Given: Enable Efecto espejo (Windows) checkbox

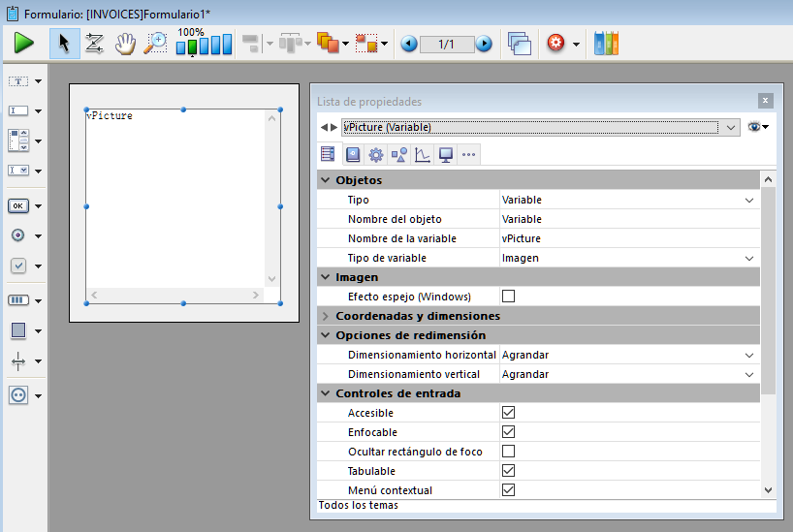Looking at the screenshot, I should 508,297.
